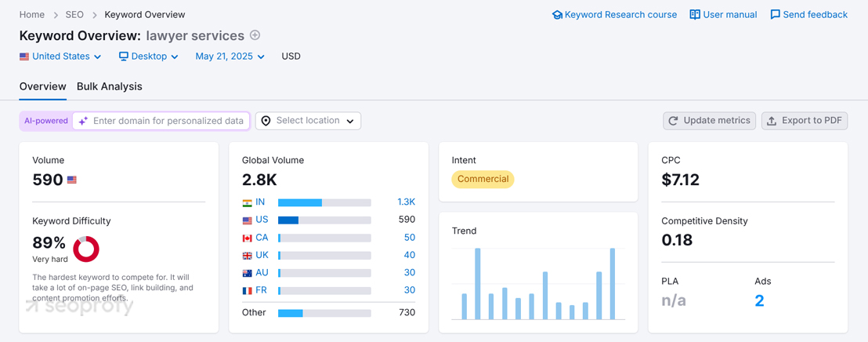The height and width of the screenshot is (342, 868).
Task: Switch to the Bulk Analysis tab
Action: [x=110, y=86]
